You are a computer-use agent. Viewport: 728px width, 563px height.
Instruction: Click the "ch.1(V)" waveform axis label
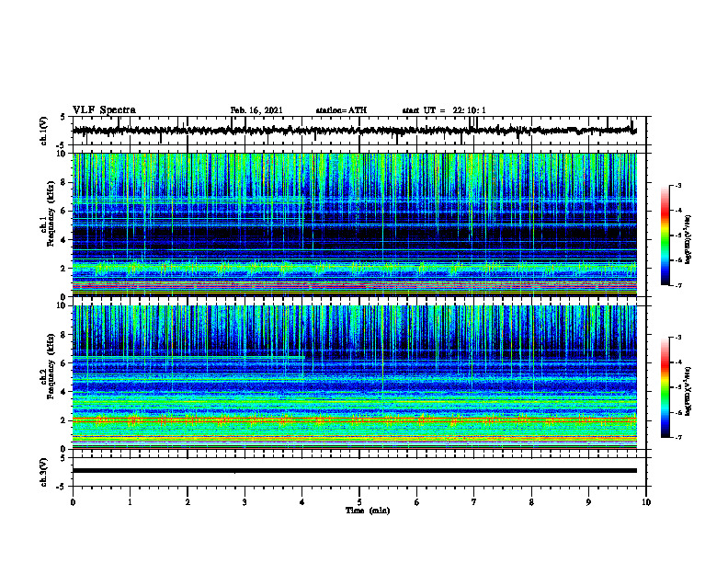(44, 131)
